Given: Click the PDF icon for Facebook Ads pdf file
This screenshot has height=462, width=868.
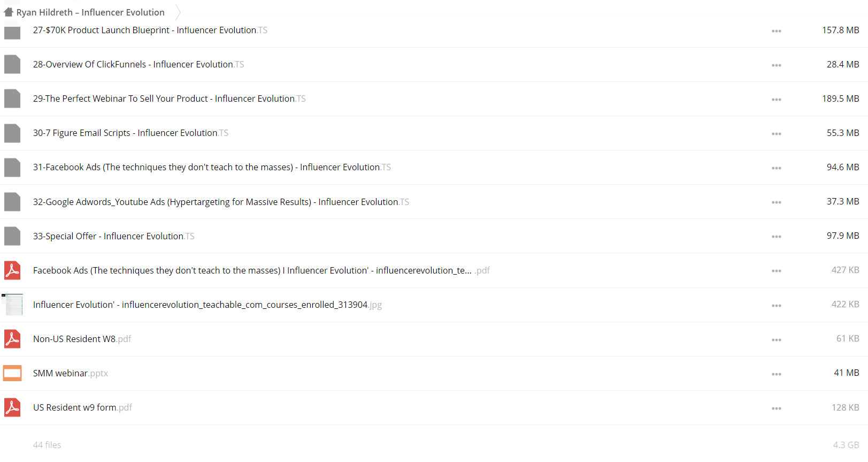Looking at the screenshot, I should tap(12, 270).
